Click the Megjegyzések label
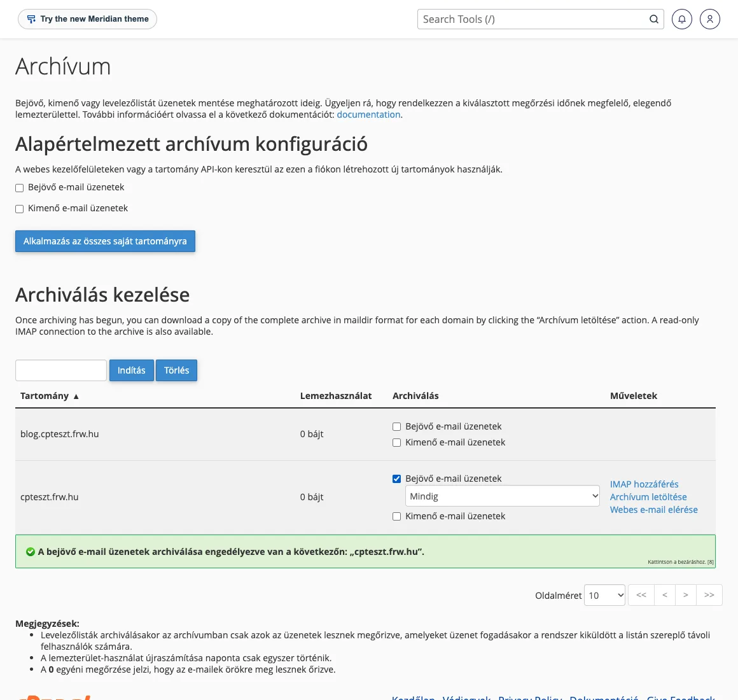This screenshot has width=738, height=700. click(x=47, y=624)
